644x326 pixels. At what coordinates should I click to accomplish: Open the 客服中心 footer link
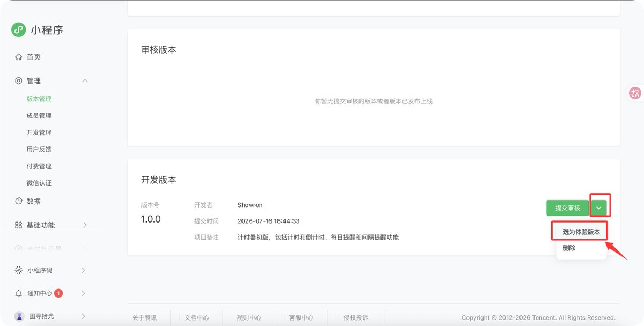(301, 317)
